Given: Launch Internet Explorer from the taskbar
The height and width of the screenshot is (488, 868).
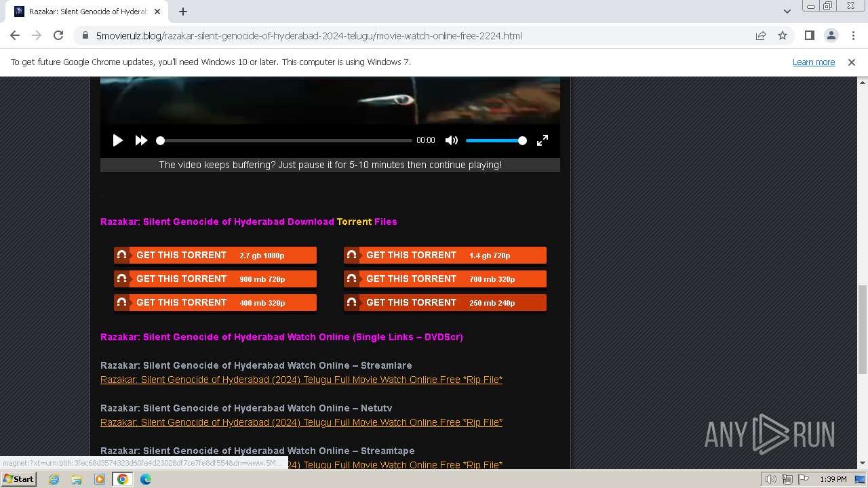Looking at the screenshot, I should point(54,479).
